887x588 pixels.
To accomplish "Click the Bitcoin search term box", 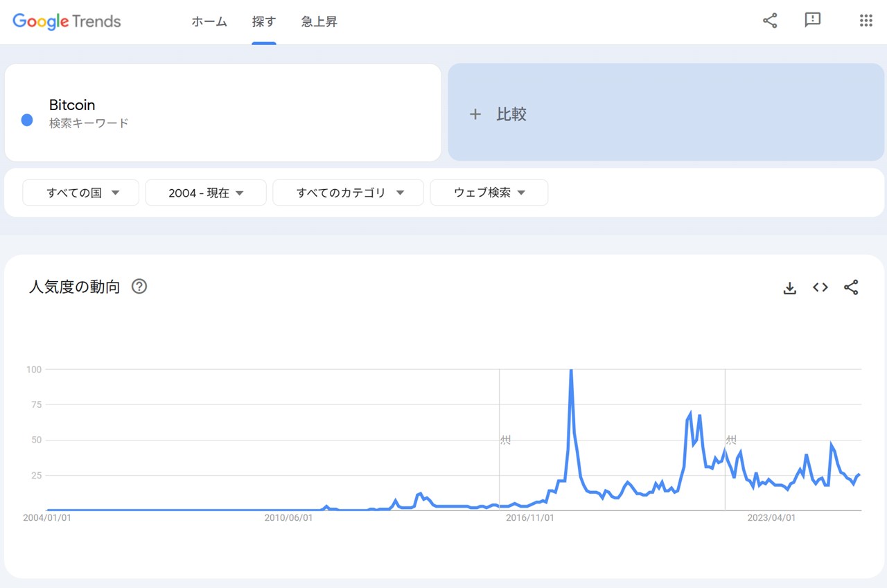I will point(223,112).
